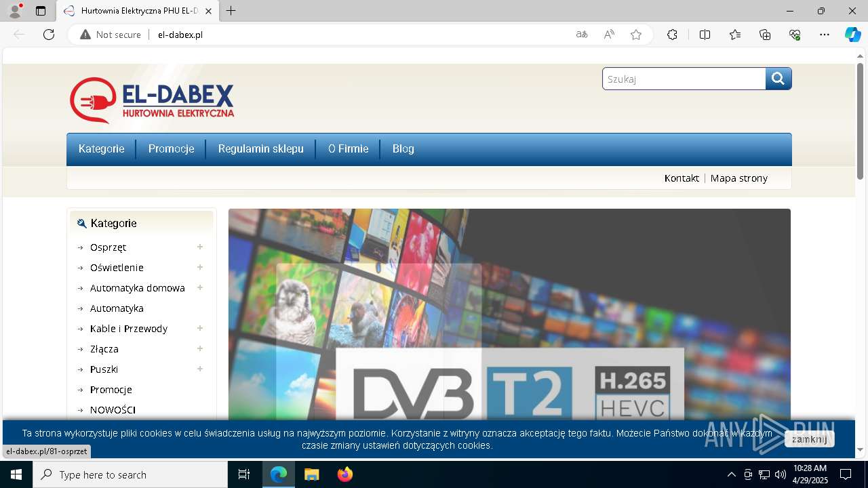The image size is (868, 488).
Task: Open the collections icon
Action: [x=765, y=35]
